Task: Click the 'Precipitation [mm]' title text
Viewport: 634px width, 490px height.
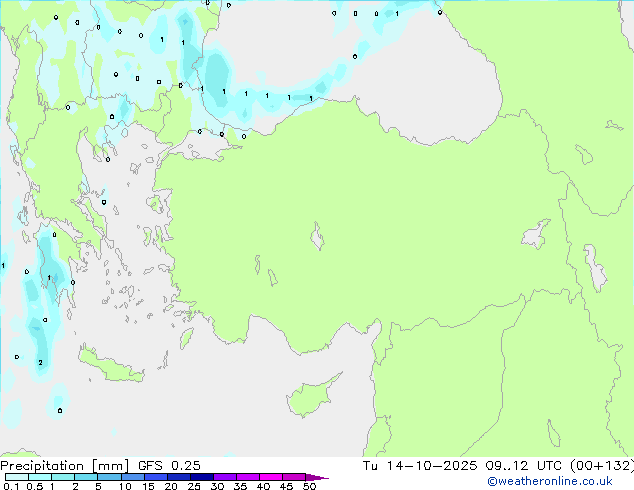Action: click(64, 466)
